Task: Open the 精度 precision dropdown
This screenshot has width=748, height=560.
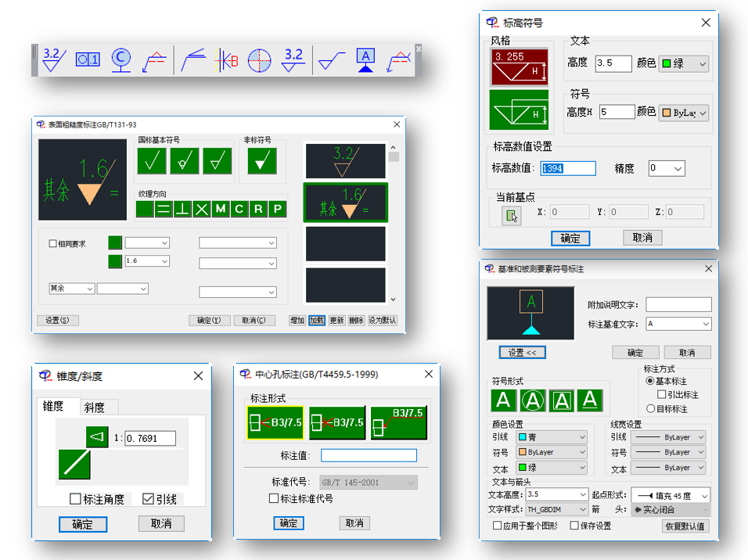Action: click(x=667, y=168)
